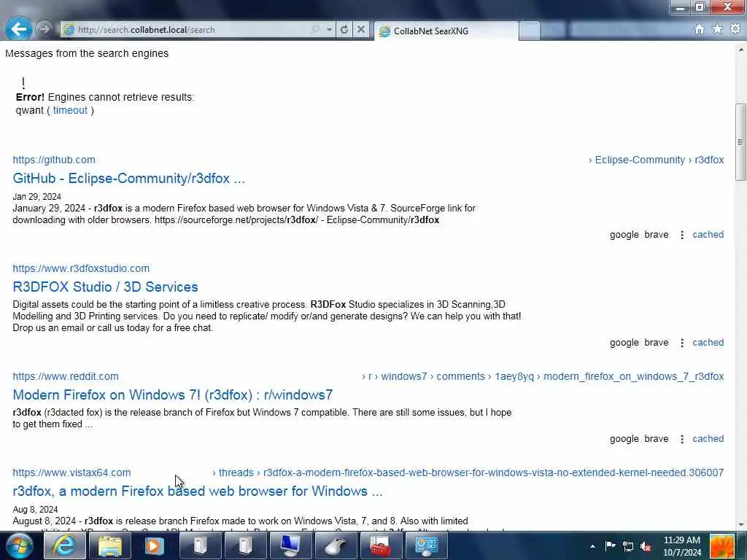Open Windows Media Player taskbar icon
The width and height of the screenshot is (747, 560).
click(x=155, y=545)
